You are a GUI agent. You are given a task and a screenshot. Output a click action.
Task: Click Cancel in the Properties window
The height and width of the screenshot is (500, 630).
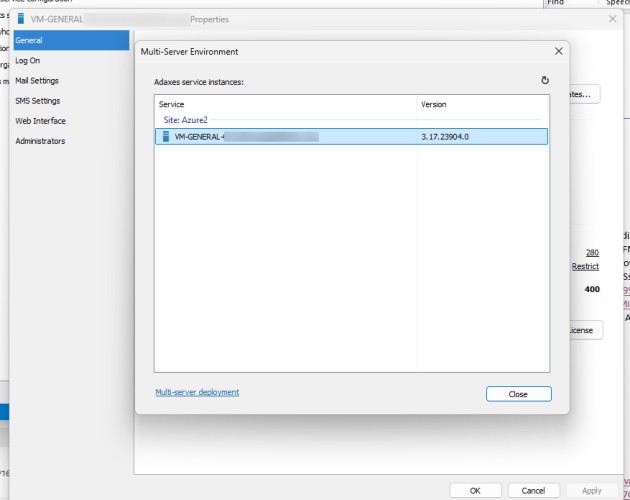[534, 490]
